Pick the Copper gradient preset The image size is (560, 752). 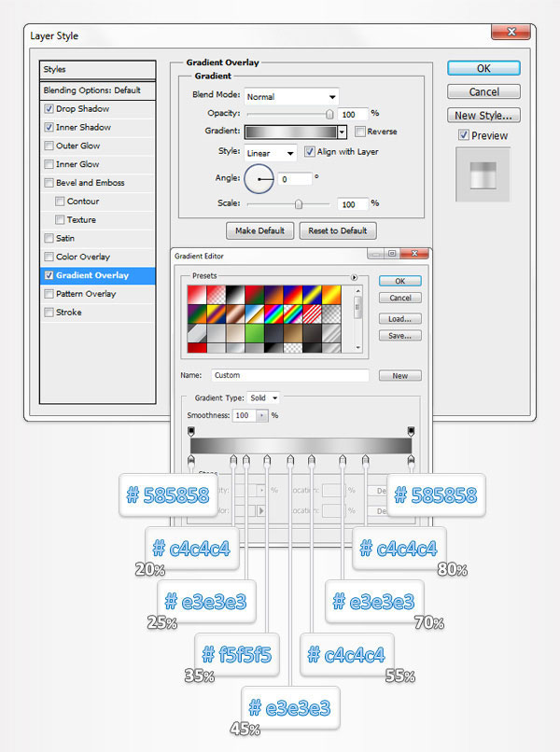[x=235, y=313]
